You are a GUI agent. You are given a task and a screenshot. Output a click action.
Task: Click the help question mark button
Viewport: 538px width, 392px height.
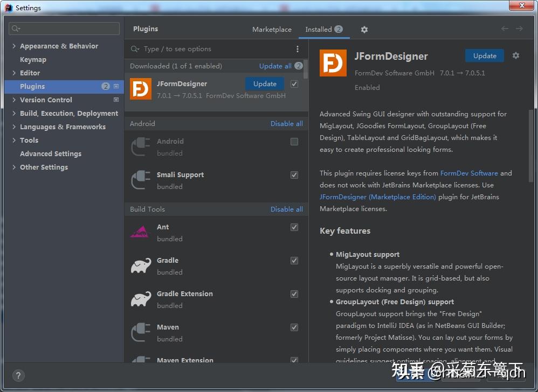coord(18,376)
